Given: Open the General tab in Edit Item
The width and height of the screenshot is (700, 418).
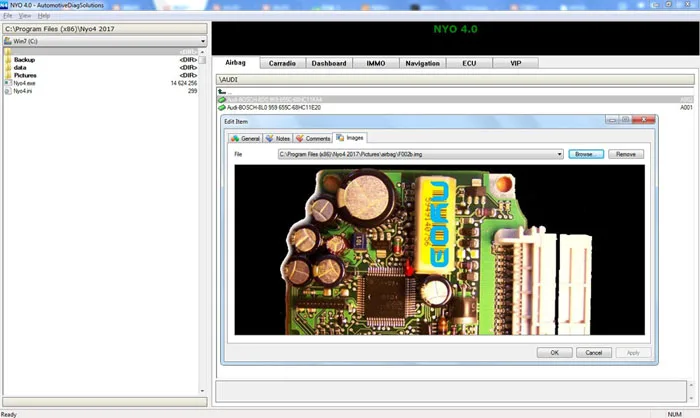Looking at the screenshot, I should (x=245, y=138).
